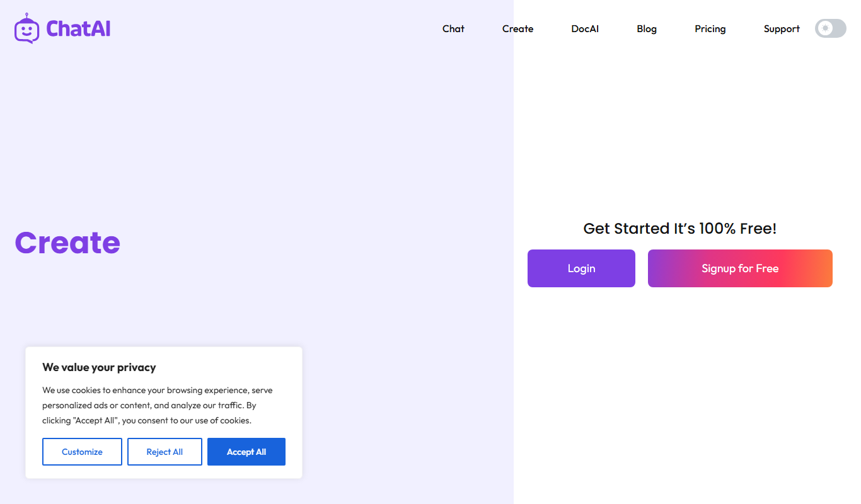Click 'Get Started It's 100% Free!' text
Screen dimensions: 861x504
(680, 229)
